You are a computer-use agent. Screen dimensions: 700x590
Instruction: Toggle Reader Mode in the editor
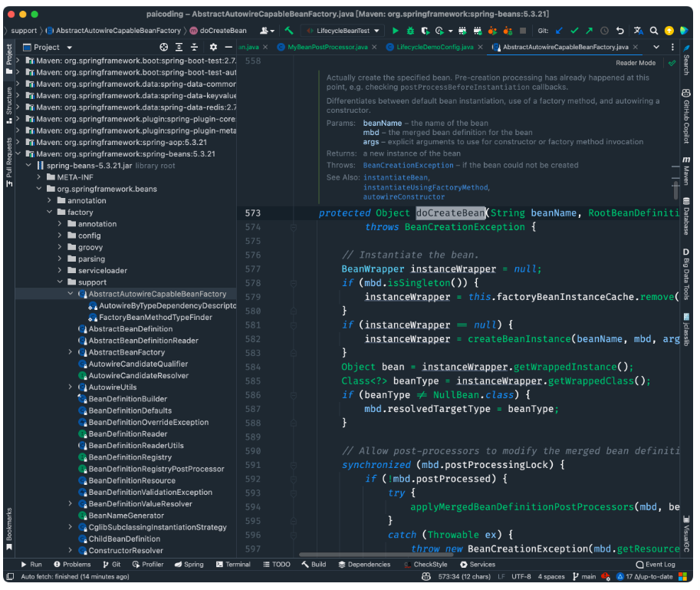[636, 63]
